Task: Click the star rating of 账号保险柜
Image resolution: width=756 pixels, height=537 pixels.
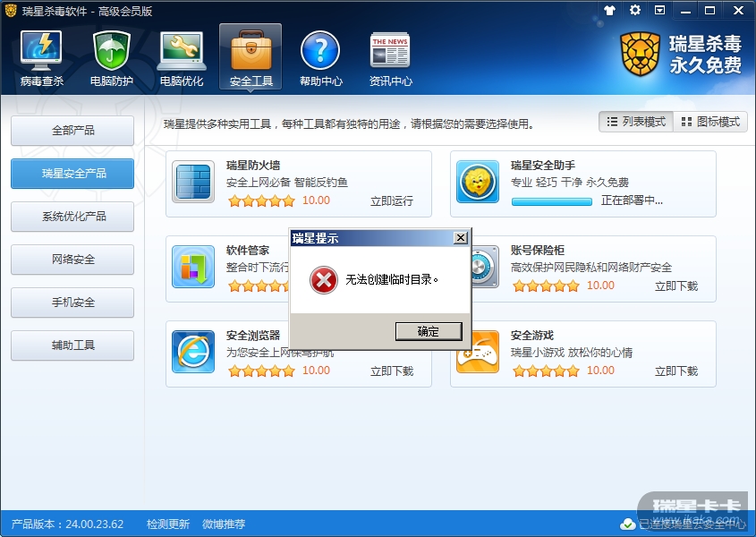Action: pyautogui.click(x=546, y=286)
